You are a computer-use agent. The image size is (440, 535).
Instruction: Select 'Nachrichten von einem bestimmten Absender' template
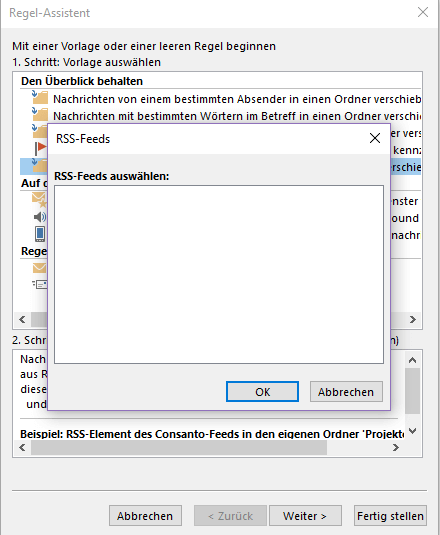[237, 99]
